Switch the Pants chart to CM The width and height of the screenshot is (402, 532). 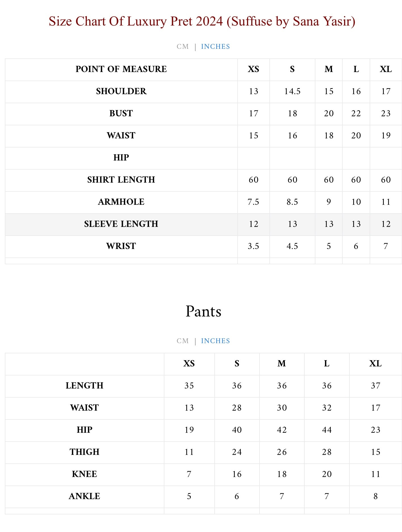click(x=183, y=341)
